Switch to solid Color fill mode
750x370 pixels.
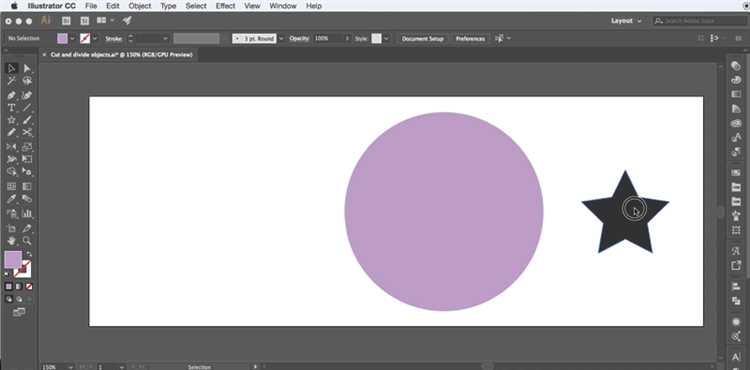pos(9,286)
